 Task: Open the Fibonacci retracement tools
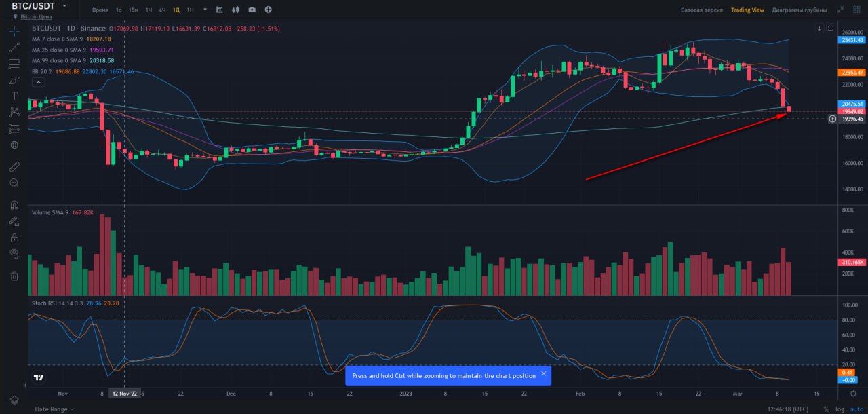click(14, 64)
